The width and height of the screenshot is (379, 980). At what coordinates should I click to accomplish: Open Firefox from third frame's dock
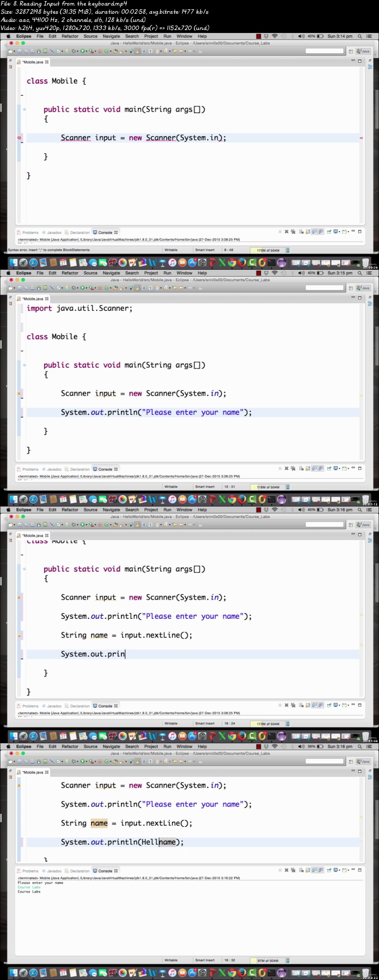click(242, 736)
